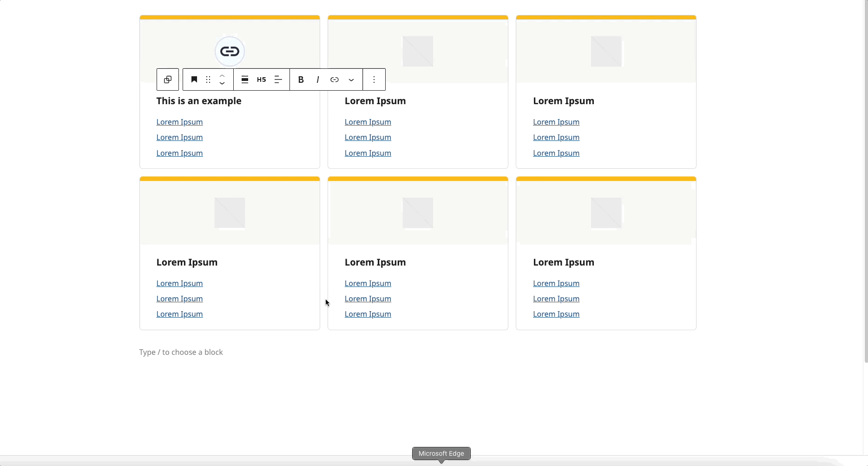868x466 pixels.
Task: Toggle italic formatting
Action: click(318, 80)
